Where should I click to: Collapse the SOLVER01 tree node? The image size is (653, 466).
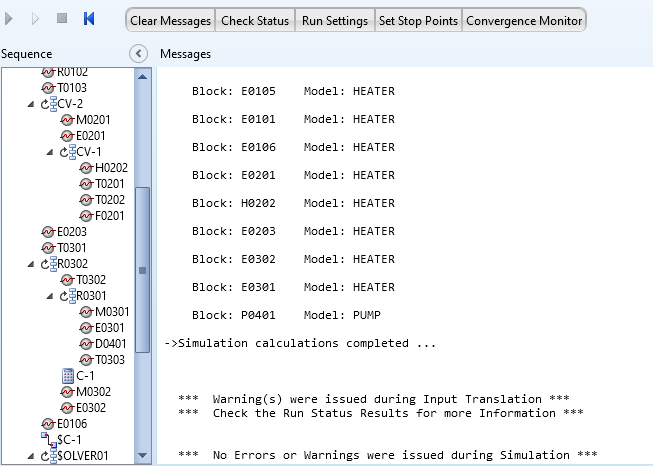[x=31, y=456]
